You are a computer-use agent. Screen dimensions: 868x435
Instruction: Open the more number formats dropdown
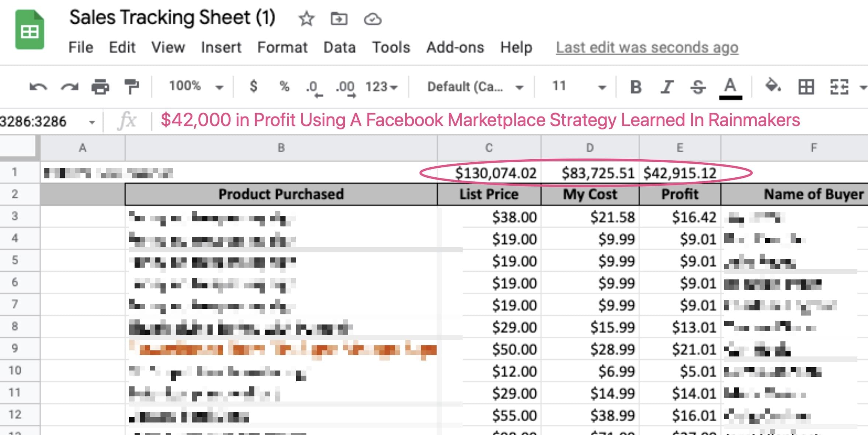tap(381, 87)
